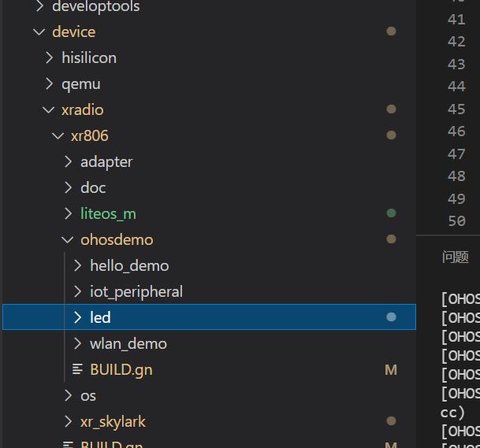Expand the hisilicon folder chevron
This screenshot has width=480, height=448.
49,57
